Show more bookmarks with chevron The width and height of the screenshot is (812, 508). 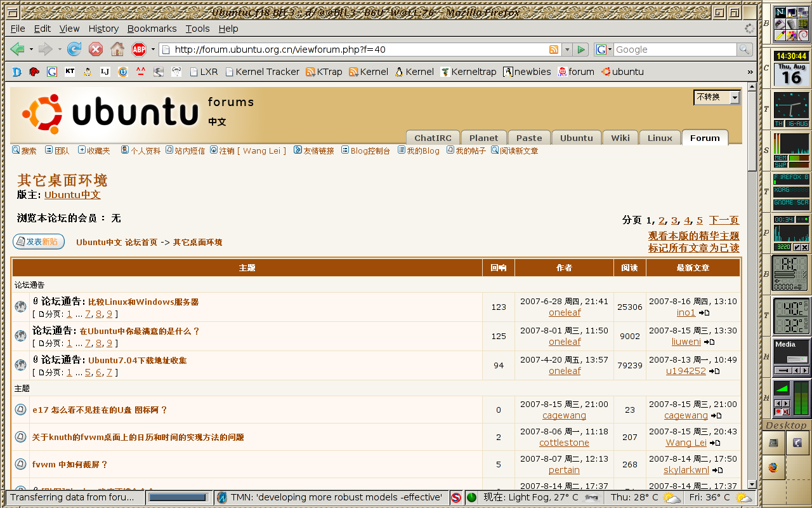click(x=750, y=72)
